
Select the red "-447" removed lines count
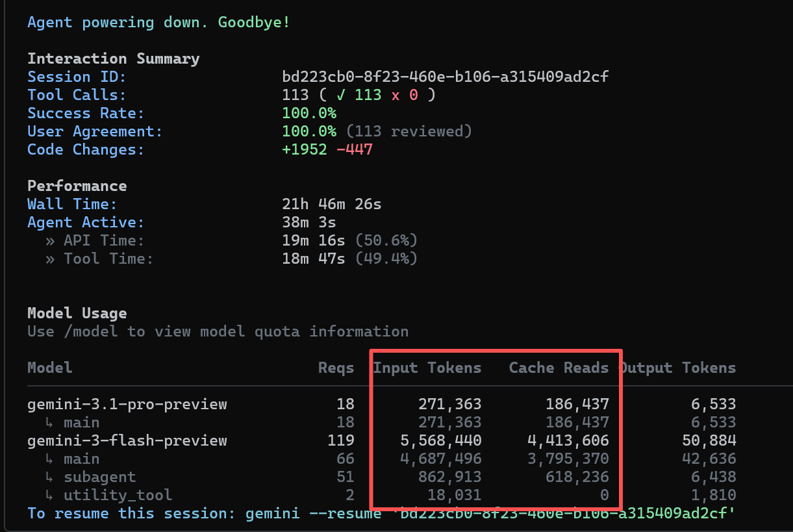click(x=355, y=149)
